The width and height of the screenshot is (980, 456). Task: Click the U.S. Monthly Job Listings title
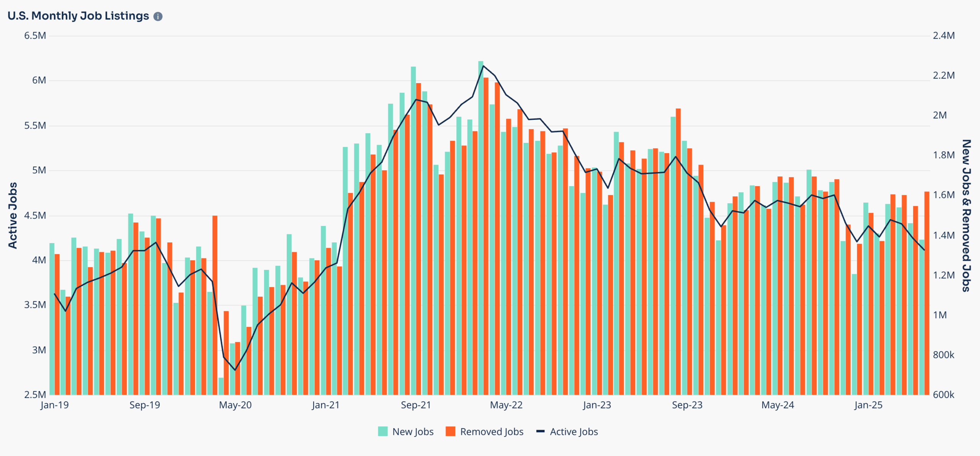pyautogui.click(x=78, y=16)
